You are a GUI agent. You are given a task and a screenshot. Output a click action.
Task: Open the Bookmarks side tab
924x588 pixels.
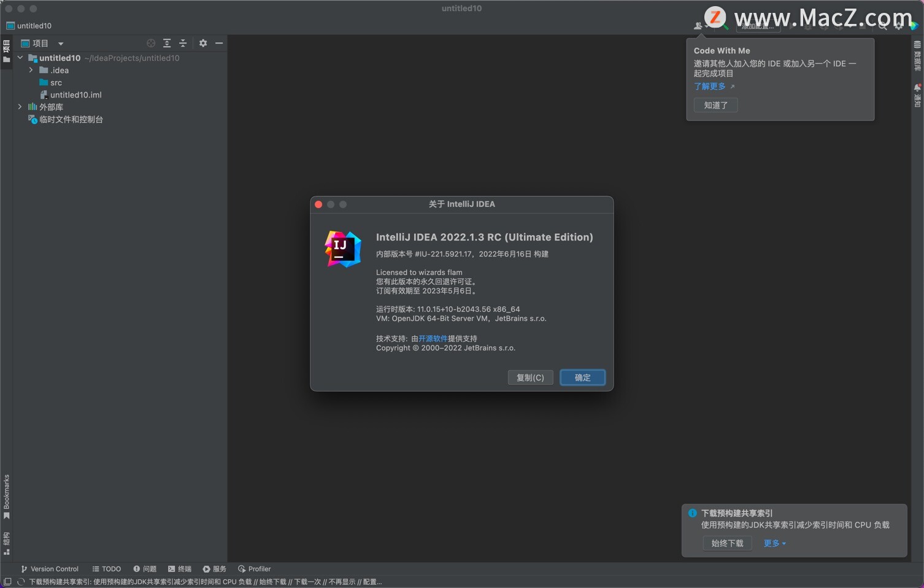pyautogui.click(x=6, y=497)
